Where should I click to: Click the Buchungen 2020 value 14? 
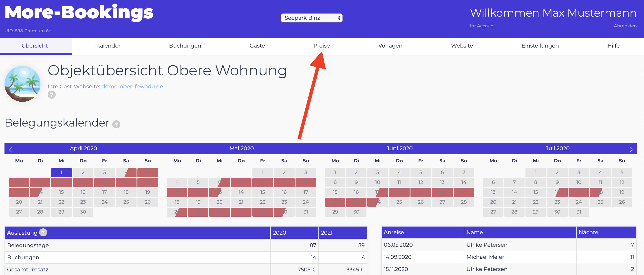click(x=313, y=257)
